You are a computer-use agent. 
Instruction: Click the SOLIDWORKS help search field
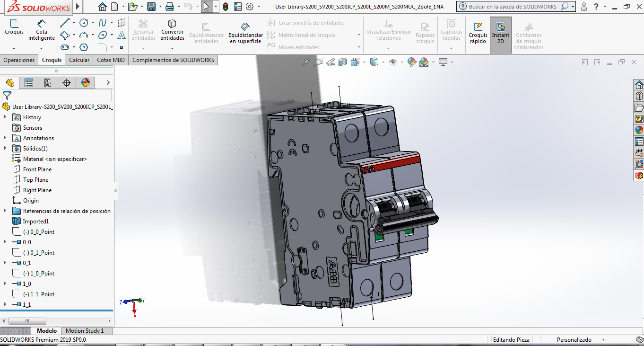[513, 7]
